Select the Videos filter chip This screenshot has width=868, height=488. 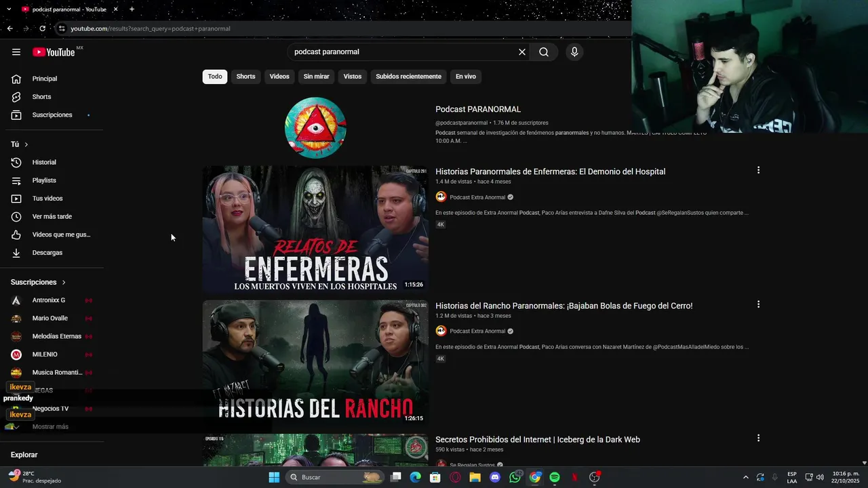coord(279,77)
